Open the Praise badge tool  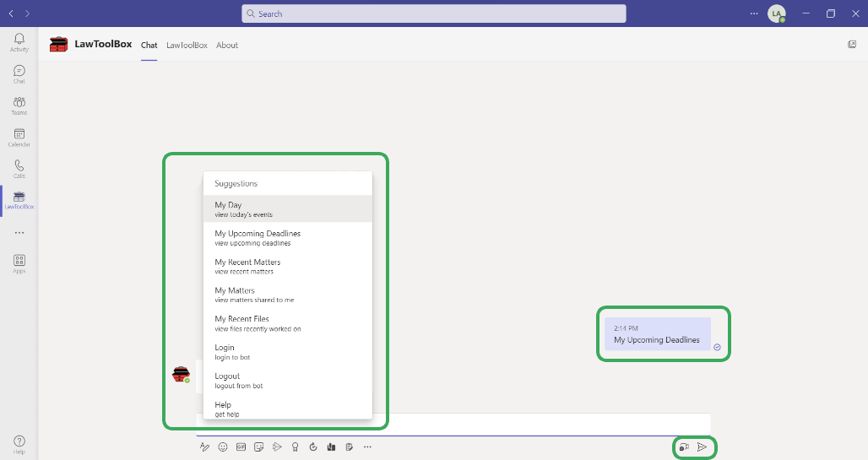pyautogui.click(x=295, y=447)
